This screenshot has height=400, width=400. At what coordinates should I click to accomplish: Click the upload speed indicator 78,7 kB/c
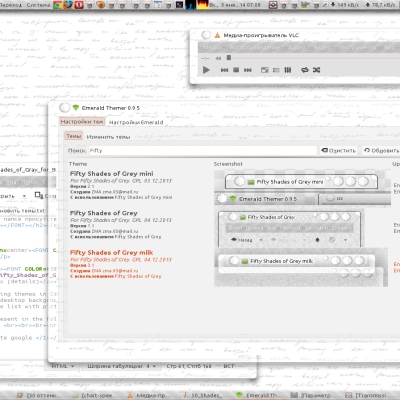[381, 5]
